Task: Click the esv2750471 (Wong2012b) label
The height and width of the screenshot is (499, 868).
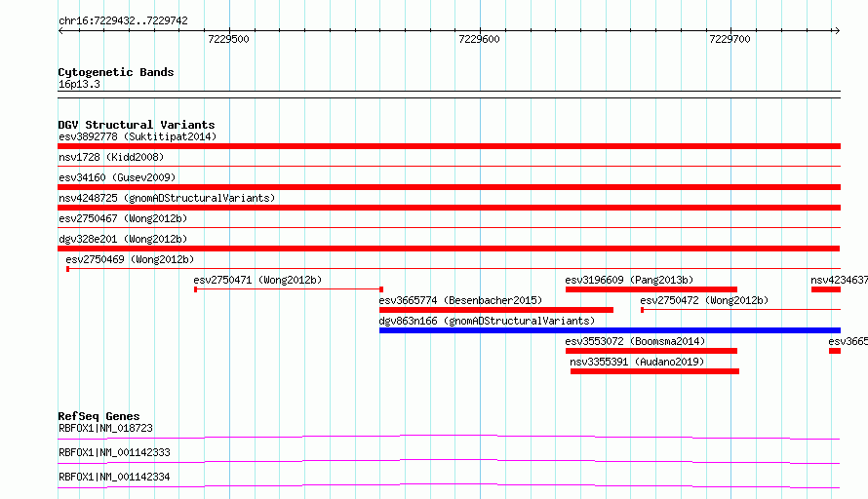Action: point(257,280)
